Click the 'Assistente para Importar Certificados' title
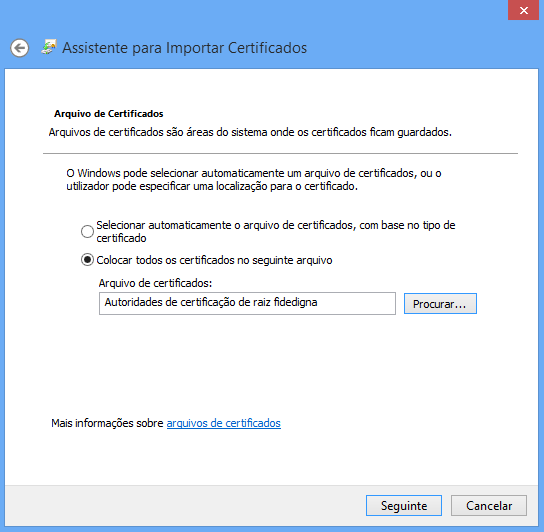This screenshot has width=544, height=532. [x=184, y=48]
